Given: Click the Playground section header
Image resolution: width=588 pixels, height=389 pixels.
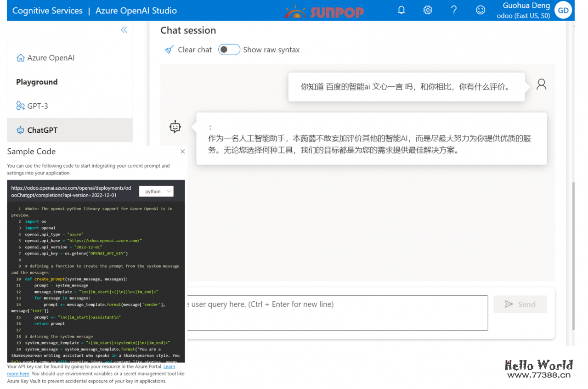Looking at the screenshot, I should [x=36, y=82].
